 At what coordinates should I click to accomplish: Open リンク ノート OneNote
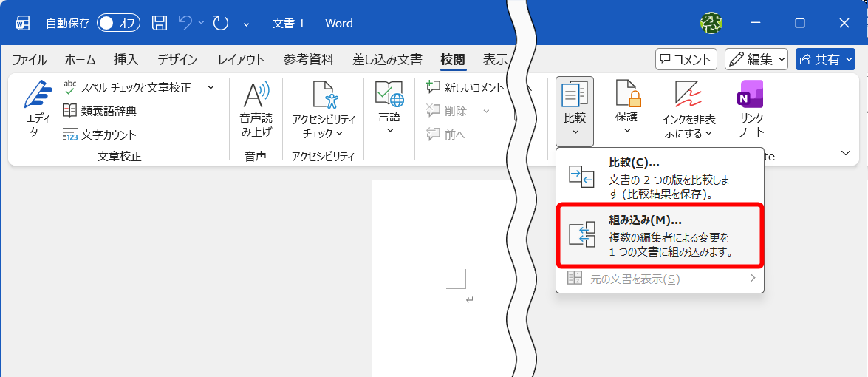pos(752,109)
